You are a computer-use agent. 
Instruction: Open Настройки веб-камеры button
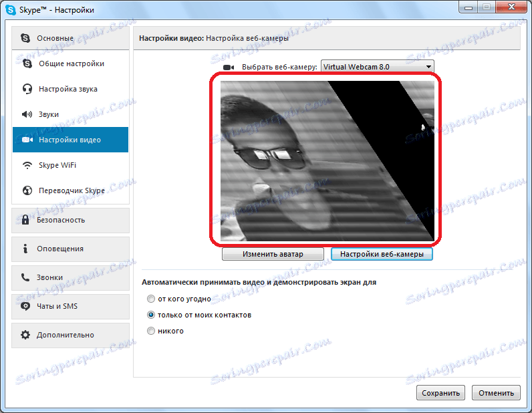click(382, 254)
